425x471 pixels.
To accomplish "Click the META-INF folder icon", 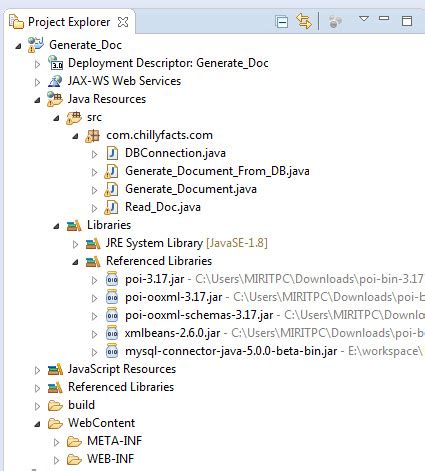I will pos(74,442).
